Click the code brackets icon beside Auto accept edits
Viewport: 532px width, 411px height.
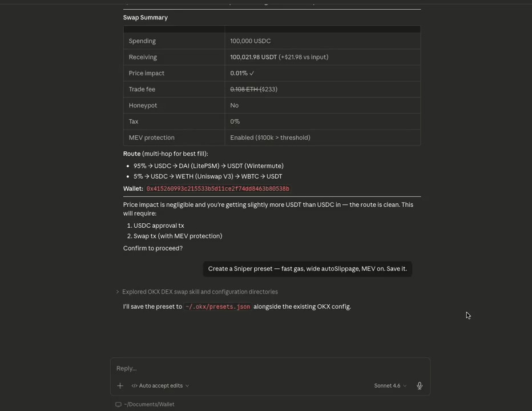point(134,385)
